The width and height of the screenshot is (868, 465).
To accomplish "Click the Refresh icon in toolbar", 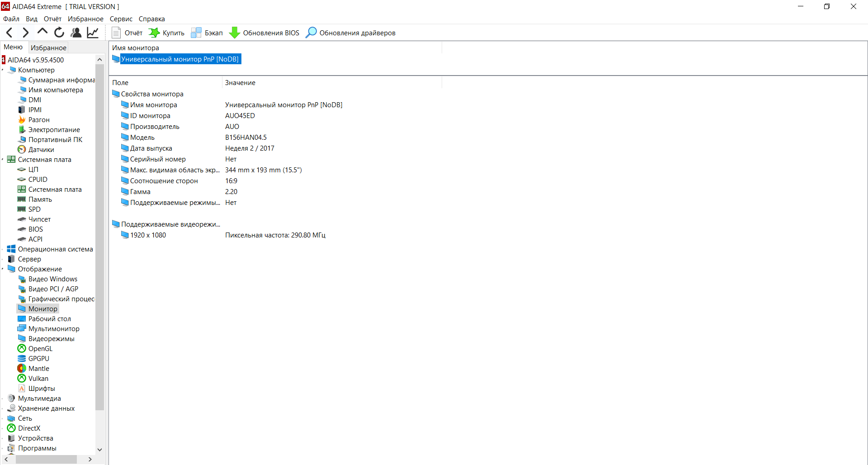I will 59,33.
